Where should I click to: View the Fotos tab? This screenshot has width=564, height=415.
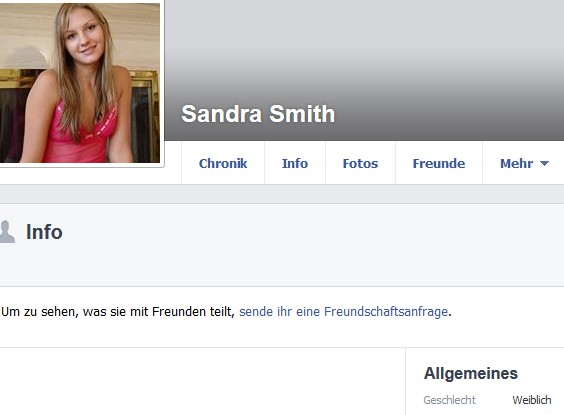[x=360, y=163]
